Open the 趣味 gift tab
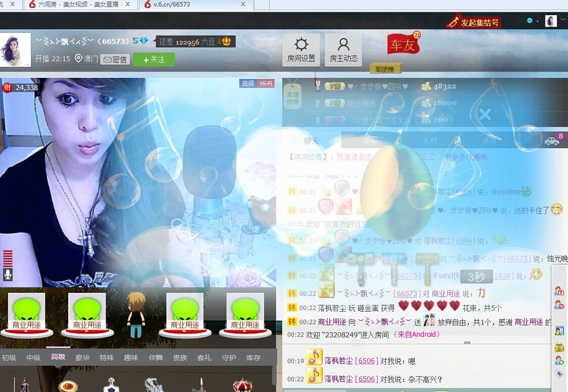 point(131,358)
